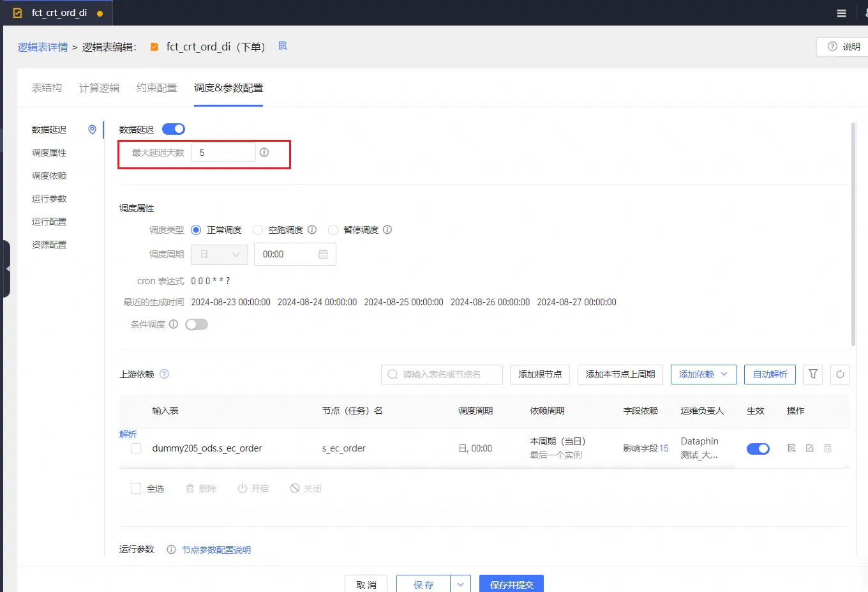Click the filter funnel icon button
The height and width of the screenshot is (592, 868).
813,374
